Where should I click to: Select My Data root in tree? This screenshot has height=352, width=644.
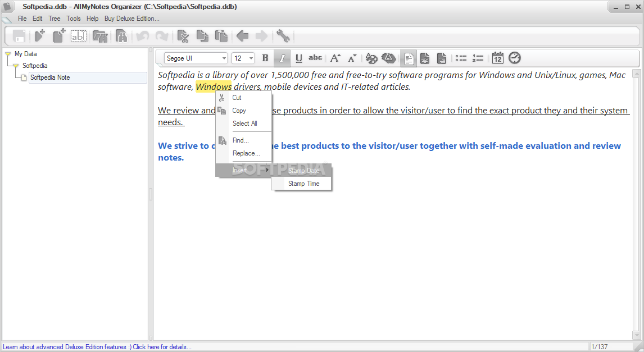pos(25,54)
